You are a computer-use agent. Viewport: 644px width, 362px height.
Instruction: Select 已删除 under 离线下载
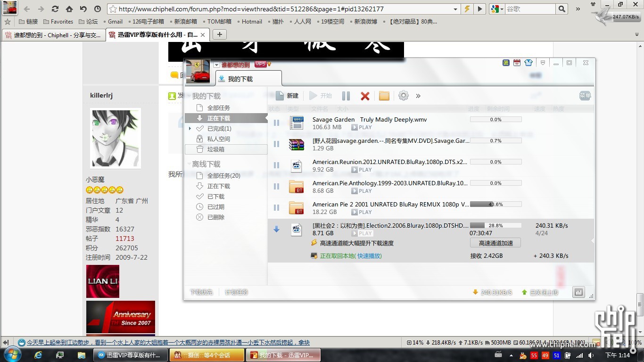point(216,217)
